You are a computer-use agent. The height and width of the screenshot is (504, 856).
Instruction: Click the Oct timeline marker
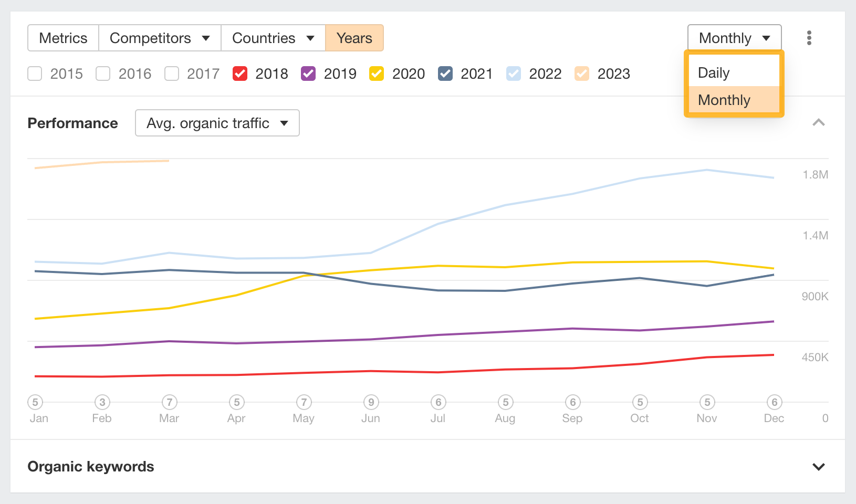pyautogui.click(x=640, y=402)
